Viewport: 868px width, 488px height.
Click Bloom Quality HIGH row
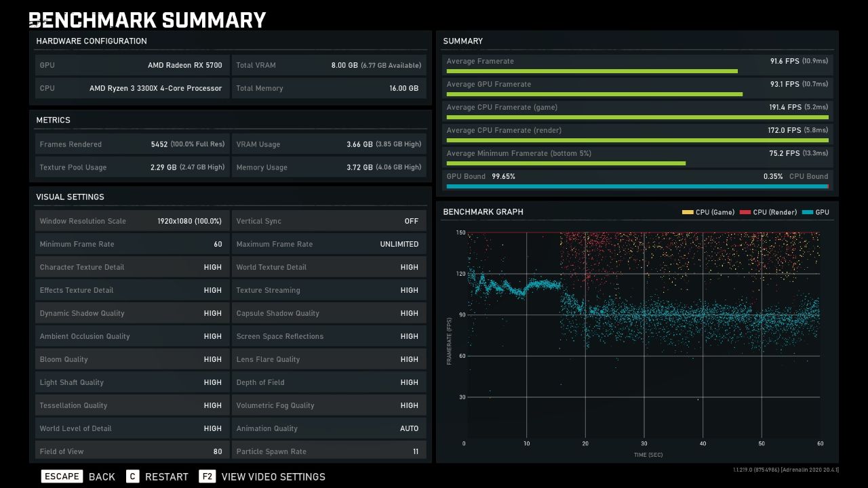click(132, 360)
